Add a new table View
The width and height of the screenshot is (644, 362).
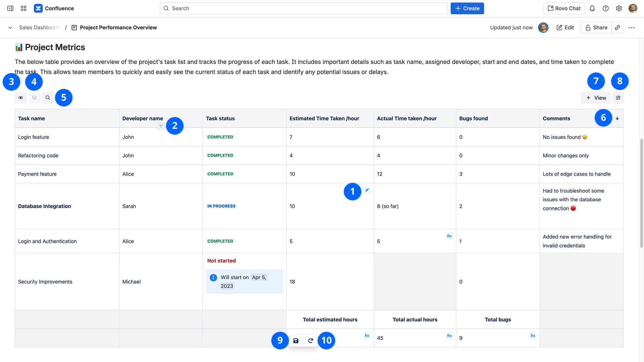(596, 98)
